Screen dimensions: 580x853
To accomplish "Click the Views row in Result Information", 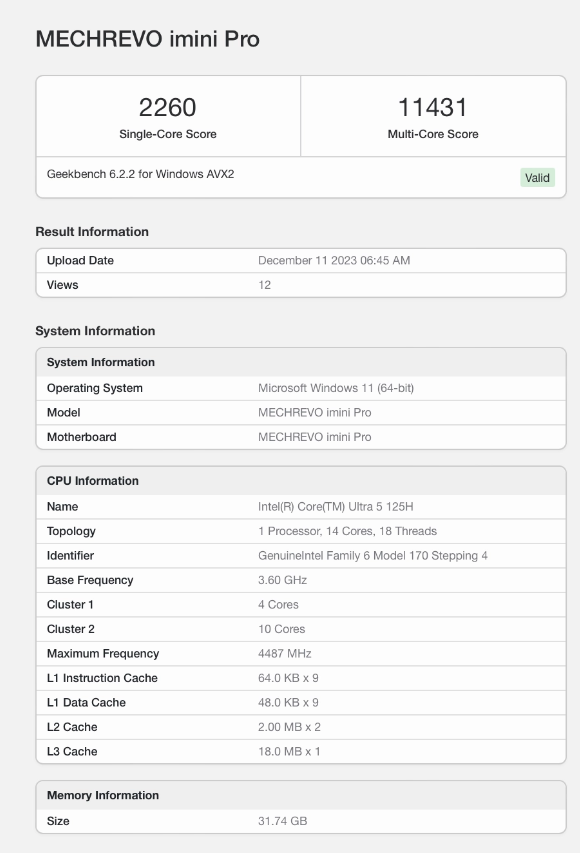I will point(301,285).
